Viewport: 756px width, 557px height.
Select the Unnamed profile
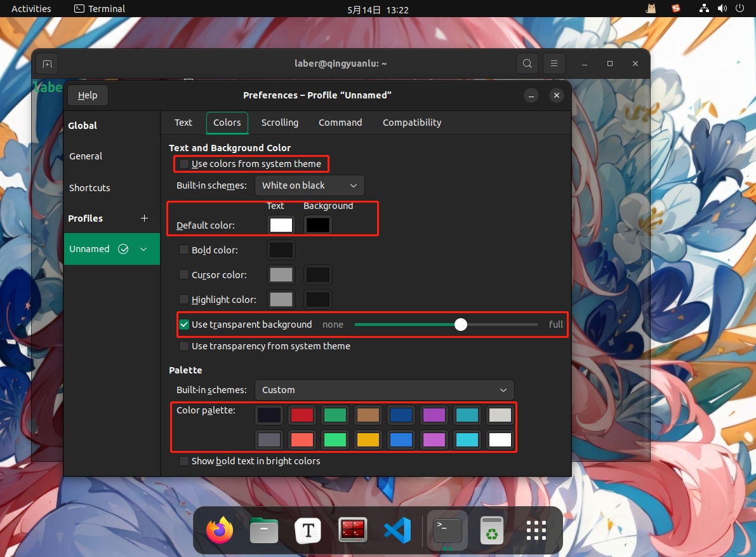(112, 249)
